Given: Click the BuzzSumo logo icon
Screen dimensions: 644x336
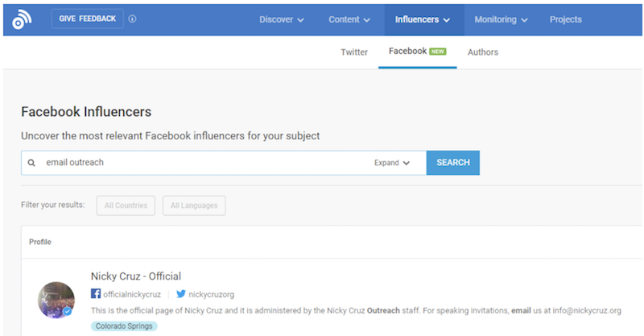Looking at the screenshot, I should 22,19.
